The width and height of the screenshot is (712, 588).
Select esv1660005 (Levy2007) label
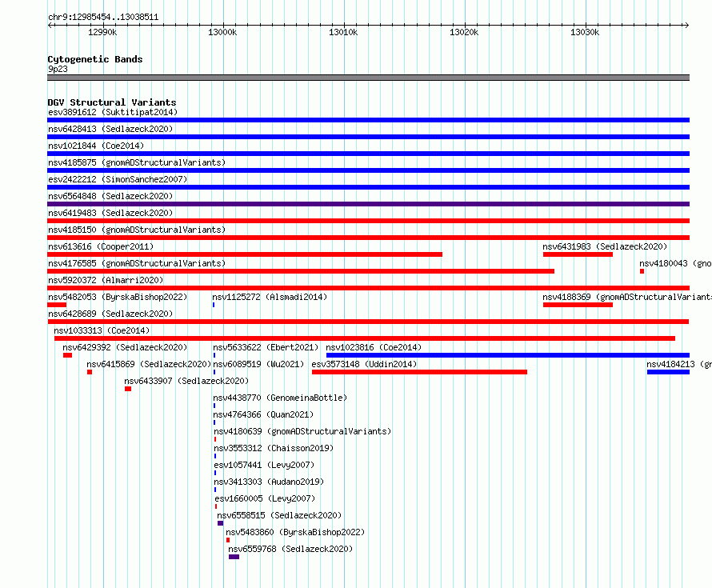pyautogui.click(x=265, y=498)
